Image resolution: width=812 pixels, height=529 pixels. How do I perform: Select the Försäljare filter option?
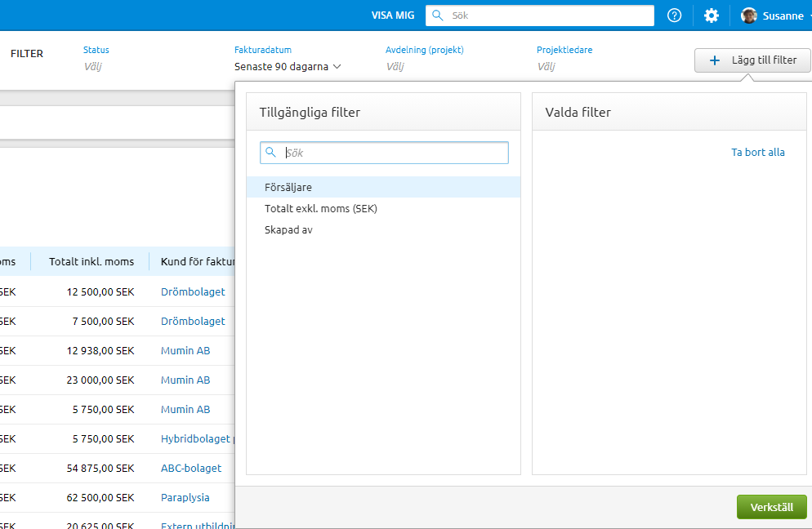pos(288,187)
